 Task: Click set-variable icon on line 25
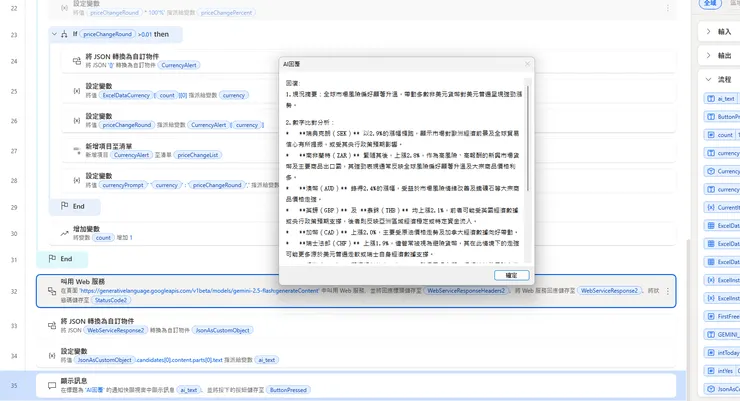coord(76,91)
